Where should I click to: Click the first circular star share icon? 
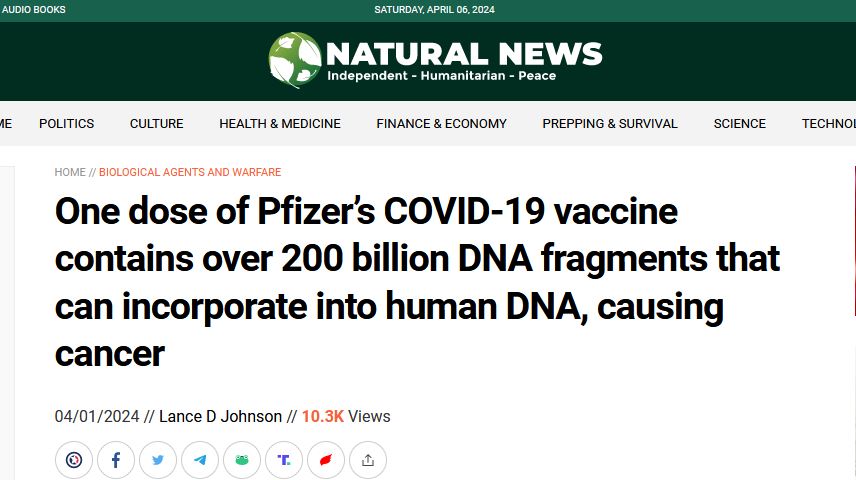(x=74, y=460)
